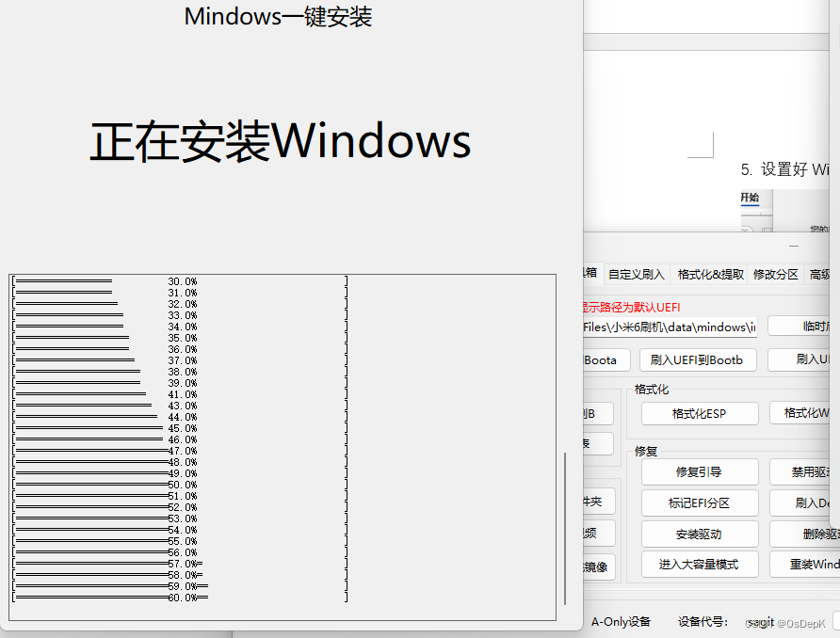
Task: Click the 41.0% progress line
Action: pos(180,394)
